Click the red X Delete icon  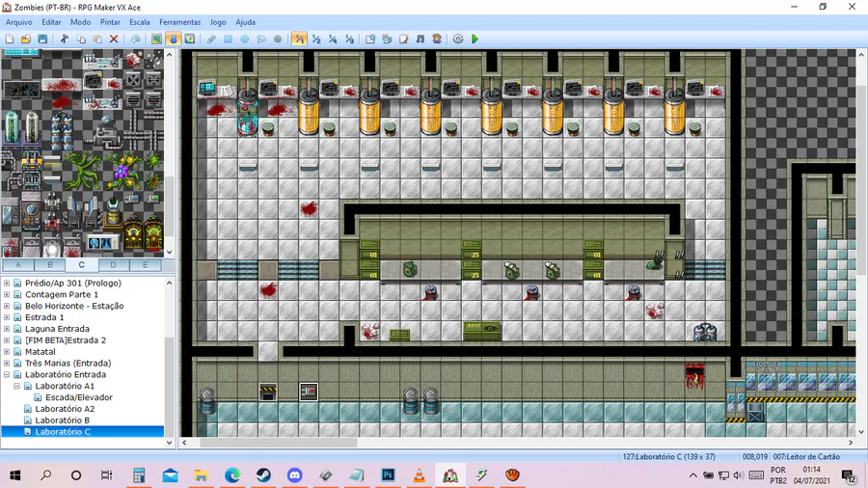[114, 39]
